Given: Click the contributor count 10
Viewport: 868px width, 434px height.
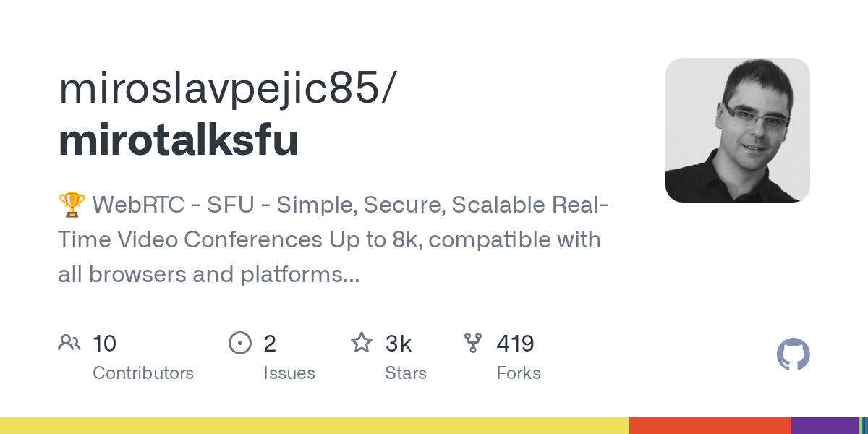Looking at the screenshot, I should (x=104, y=344).
